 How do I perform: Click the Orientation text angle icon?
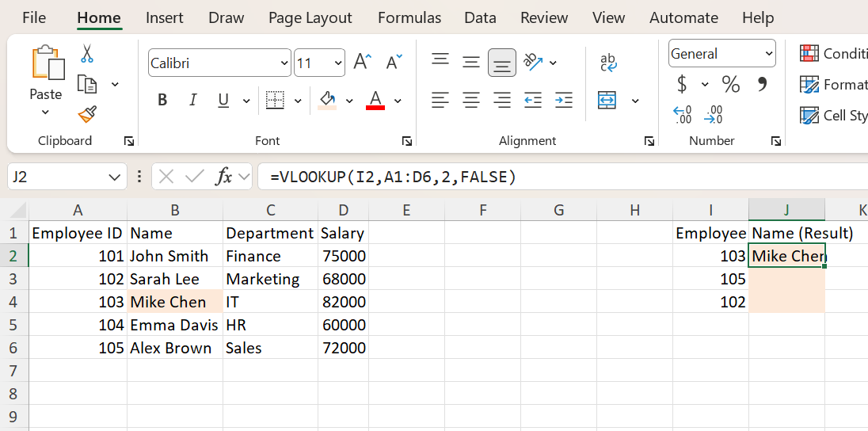534,62
